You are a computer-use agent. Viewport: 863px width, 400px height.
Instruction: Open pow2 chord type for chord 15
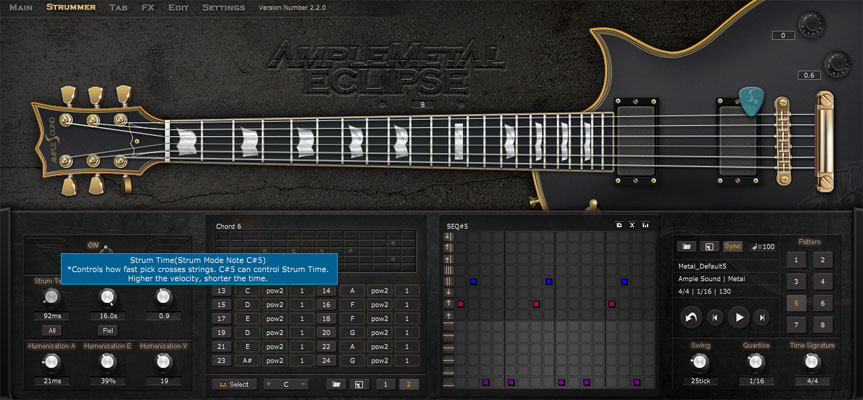tap(275, 305)
